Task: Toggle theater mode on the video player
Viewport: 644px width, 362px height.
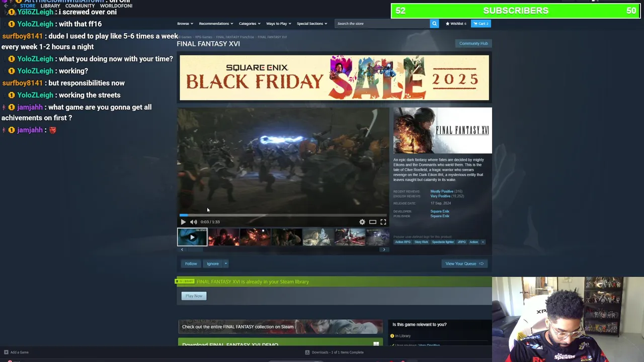Action: (373, 222)
